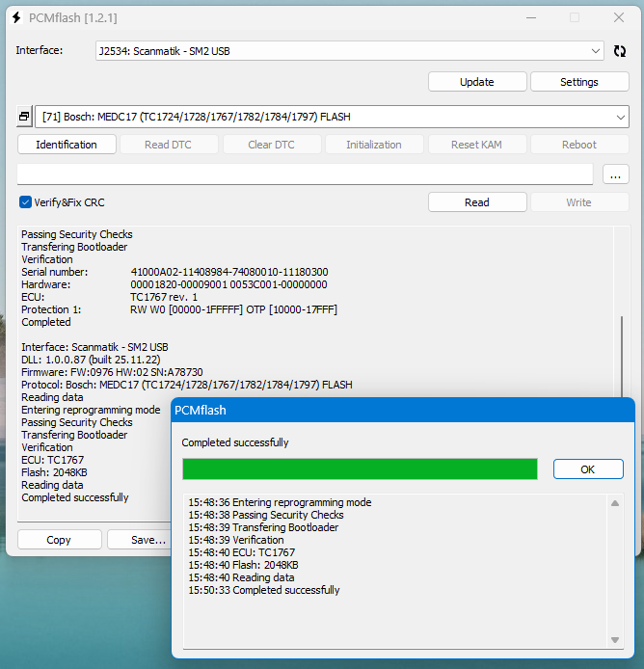Screen dimensions: 644x669
Task: Click '15:48:36 Entering reprogramming mode' line
Action: click(x=280, y=502)
